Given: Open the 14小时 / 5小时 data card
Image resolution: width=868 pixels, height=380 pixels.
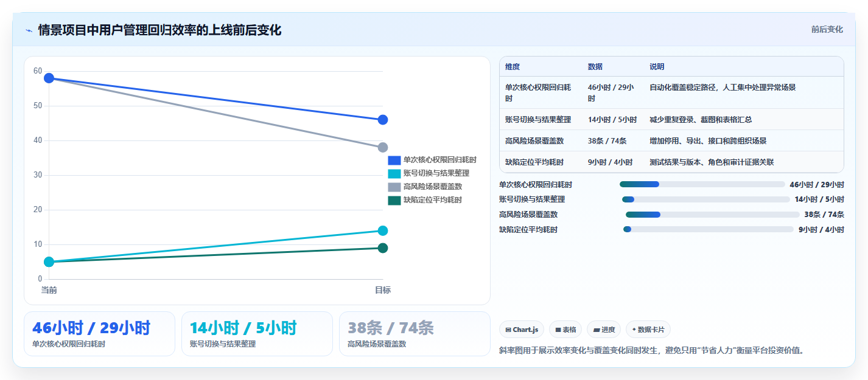Looking at the screenshot, I should coord(257,334).
